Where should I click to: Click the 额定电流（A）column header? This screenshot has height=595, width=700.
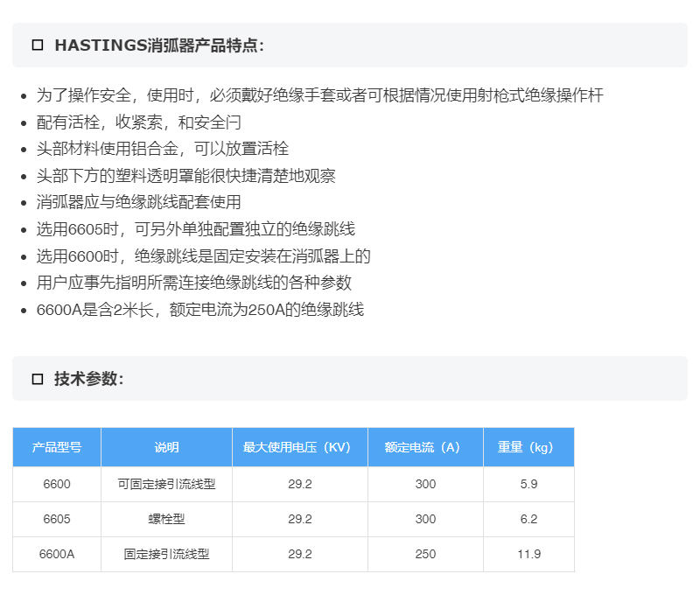(x=425, y=447)
